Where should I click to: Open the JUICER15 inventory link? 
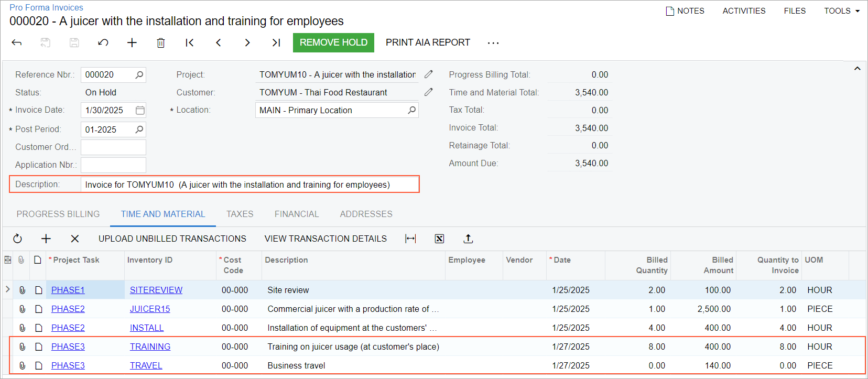(x=150, y=309)
